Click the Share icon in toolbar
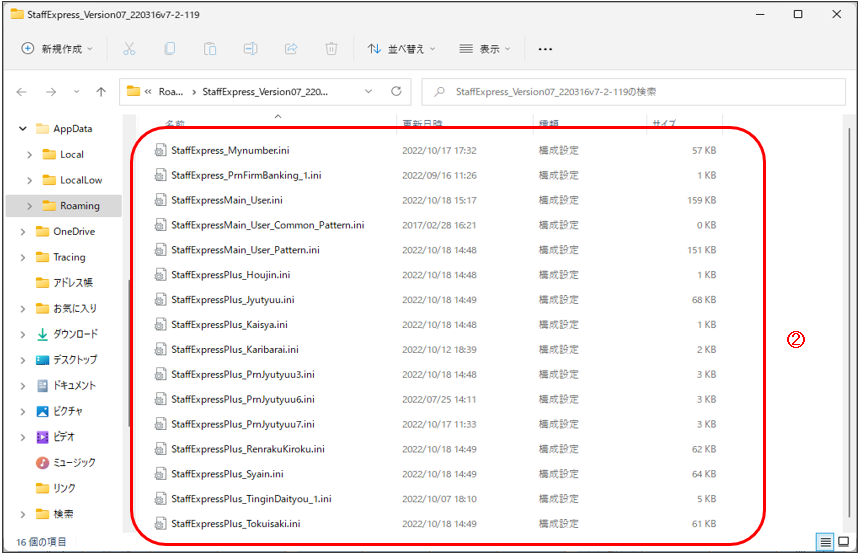The image size is (859, 555). (291, 49)
